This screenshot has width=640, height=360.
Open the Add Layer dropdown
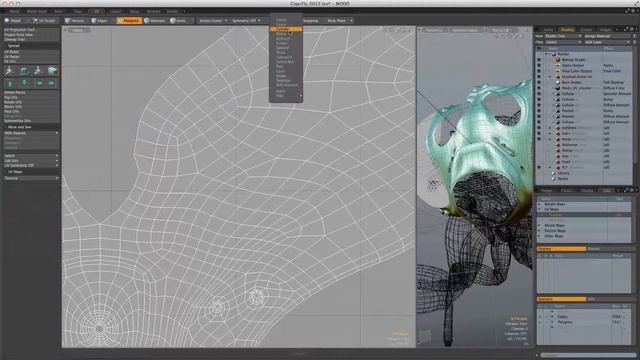coord(607,42)
